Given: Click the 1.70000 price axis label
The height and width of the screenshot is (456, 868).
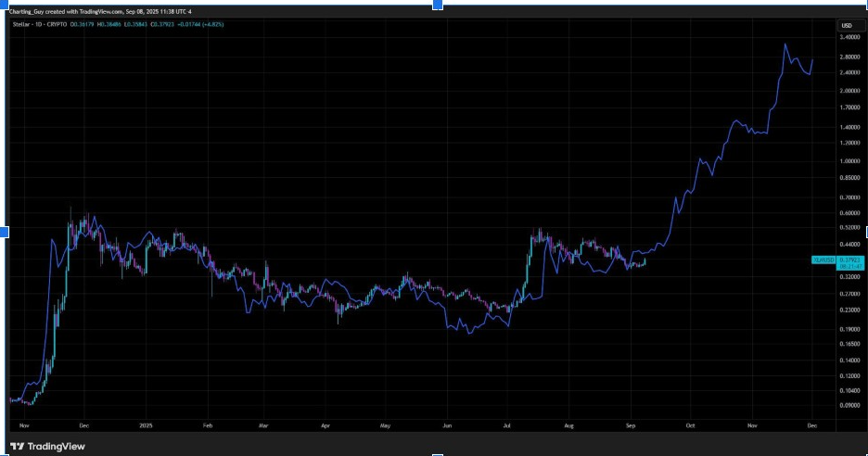Looking at the screenshot, I should coord(849,108).
